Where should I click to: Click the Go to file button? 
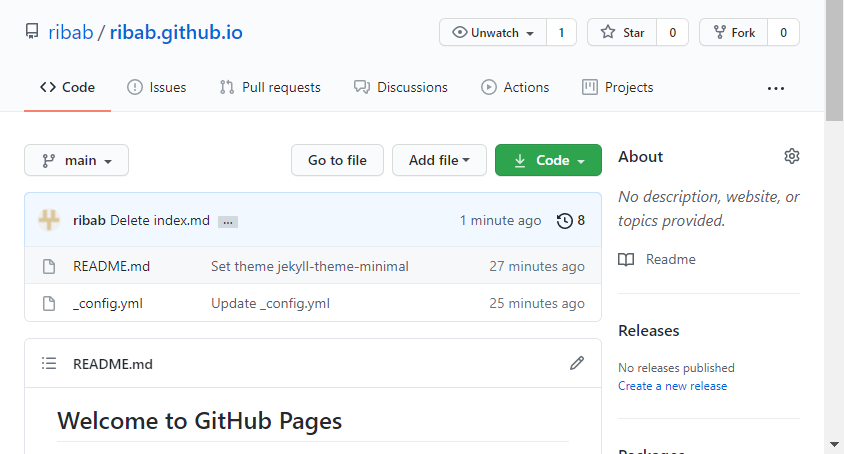coord(337,160)
